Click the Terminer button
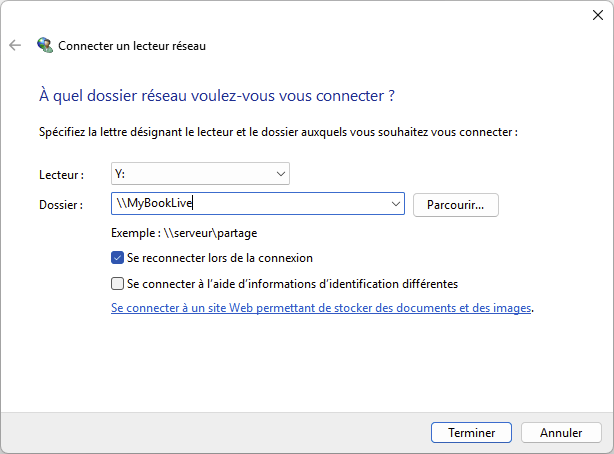This screenshot has width=614, height=454. tap(472, 433)
